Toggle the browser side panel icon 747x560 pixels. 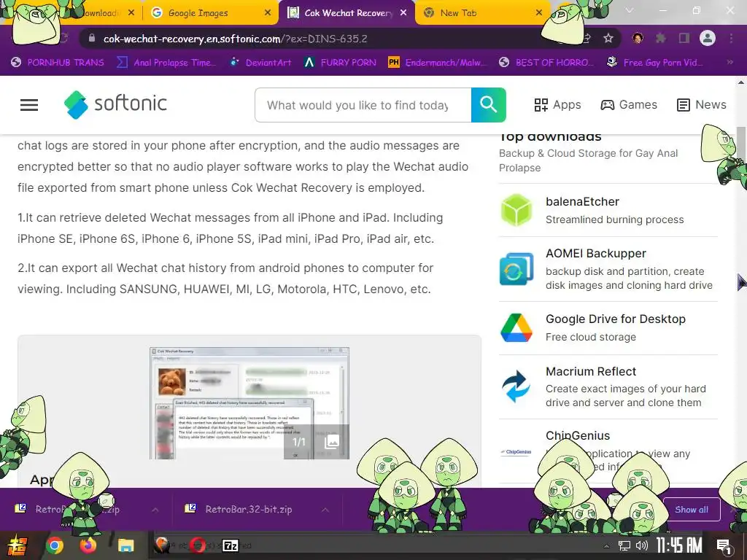tap(684, 38)
